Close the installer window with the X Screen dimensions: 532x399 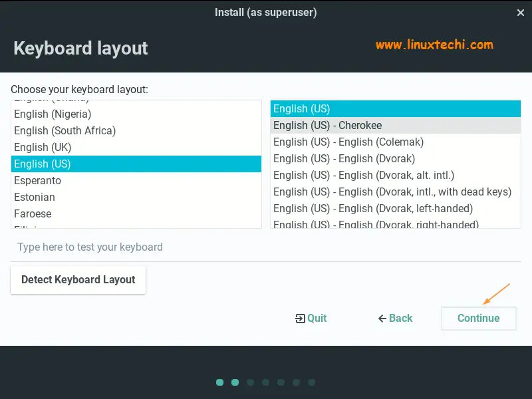point(520,13)
